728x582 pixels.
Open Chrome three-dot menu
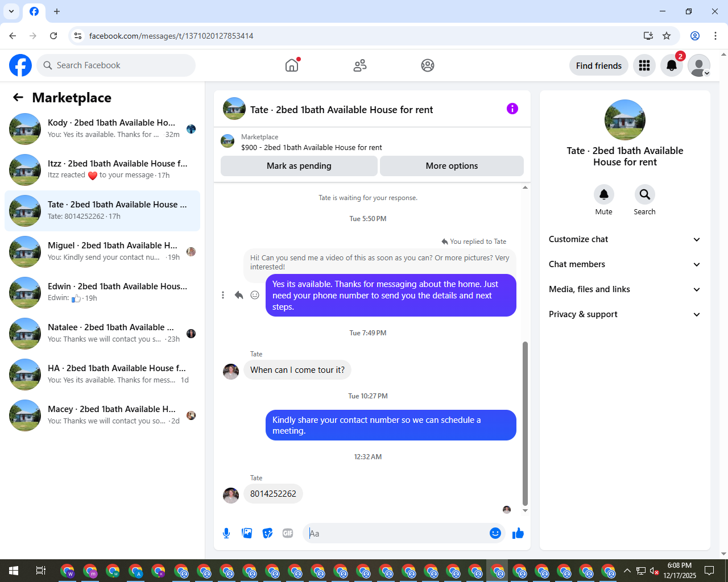715,36
